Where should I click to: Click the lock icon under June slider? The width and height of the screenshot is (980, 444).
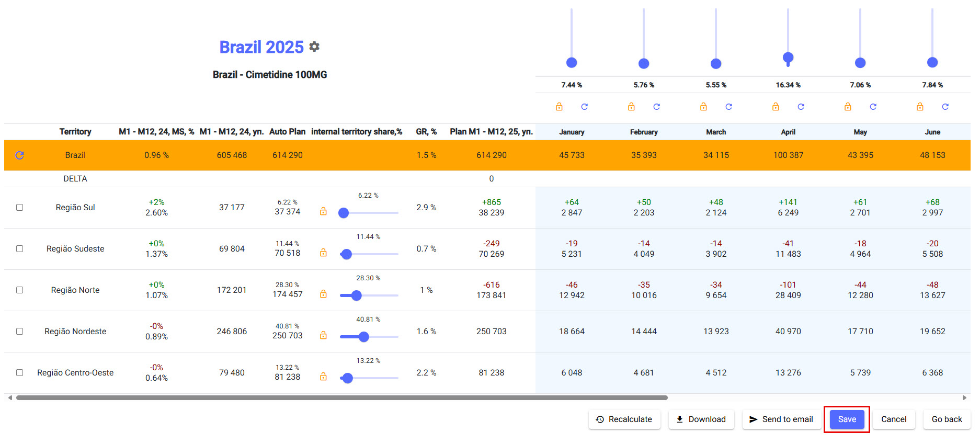(920, 107)
